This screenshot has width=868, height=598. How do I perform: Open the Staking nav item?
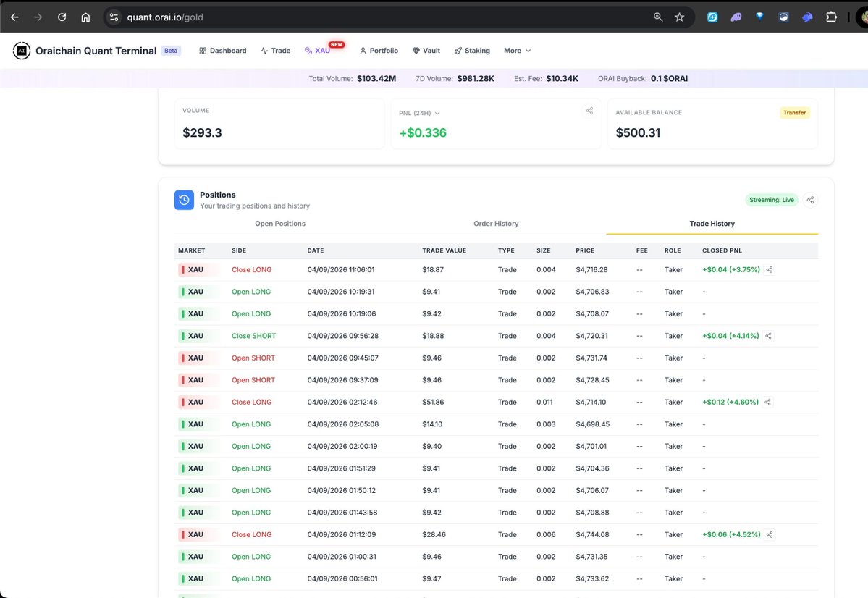[x=471, y=51]
